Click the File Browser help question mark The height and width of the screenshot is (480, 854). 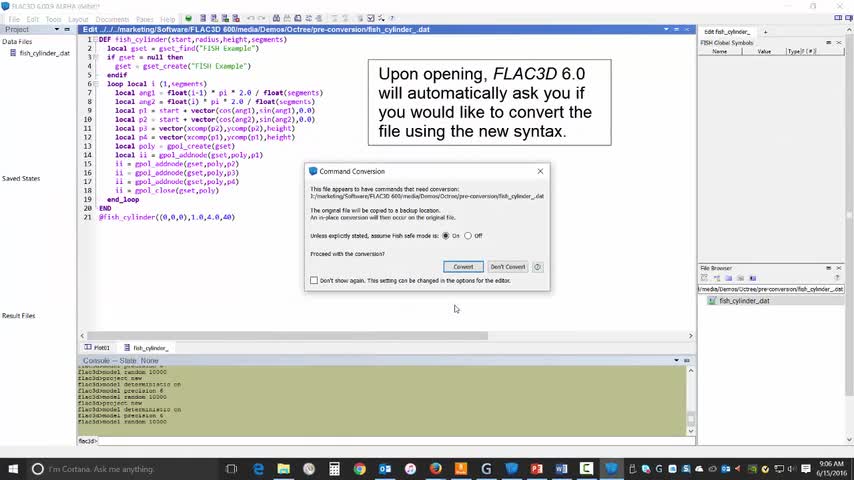click(x=837, y=278)
